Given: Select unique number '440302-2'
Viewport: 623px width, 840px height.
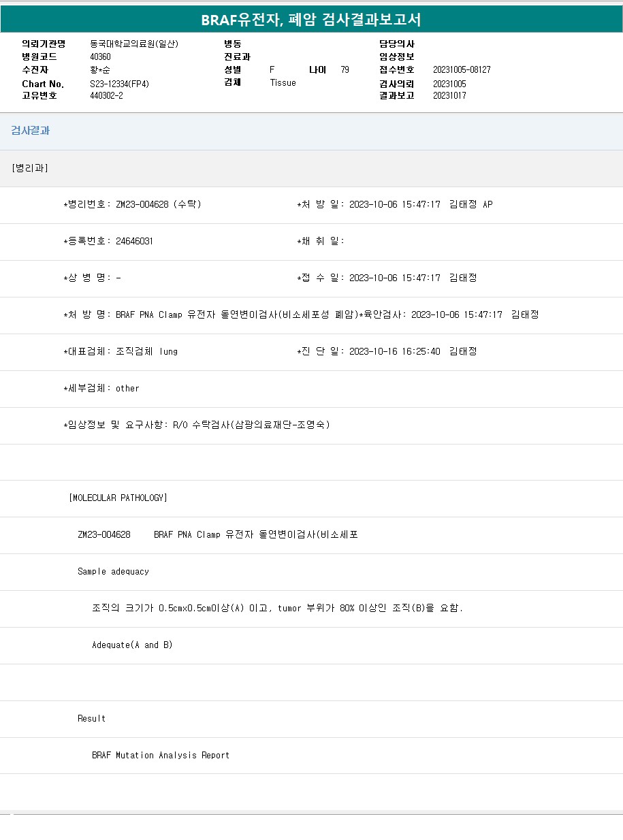Looking at the screenshot, I should (106, 95).
